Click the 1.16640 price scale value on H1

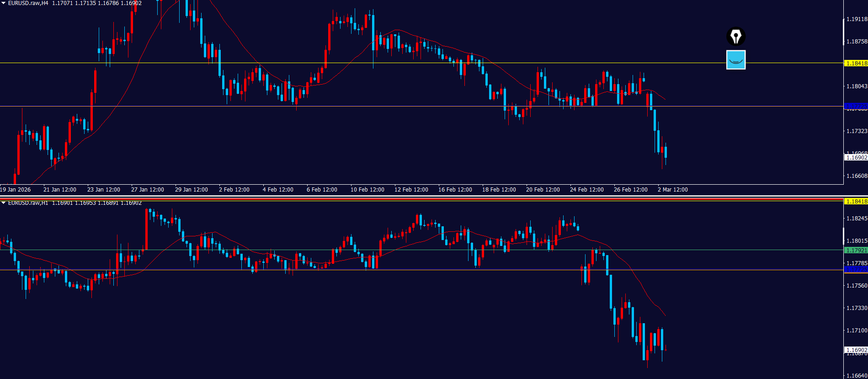[857, 376]
